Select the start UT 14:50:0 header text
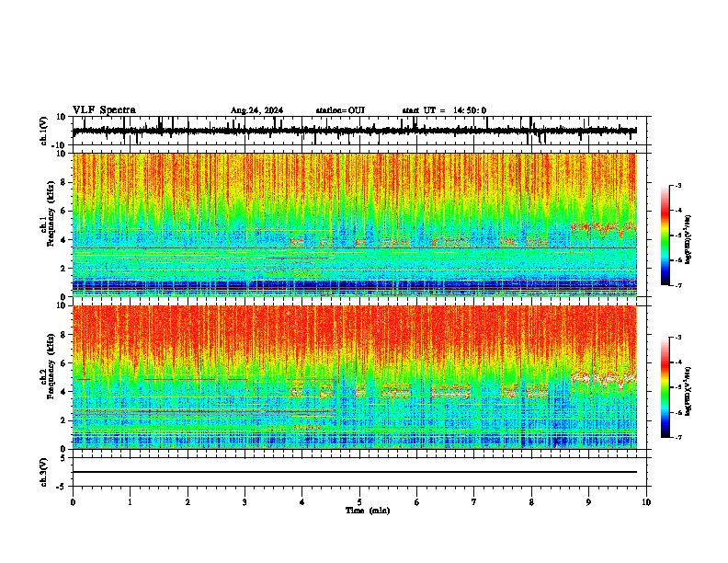Screen dimensions: 728x563 click(444, 110)
